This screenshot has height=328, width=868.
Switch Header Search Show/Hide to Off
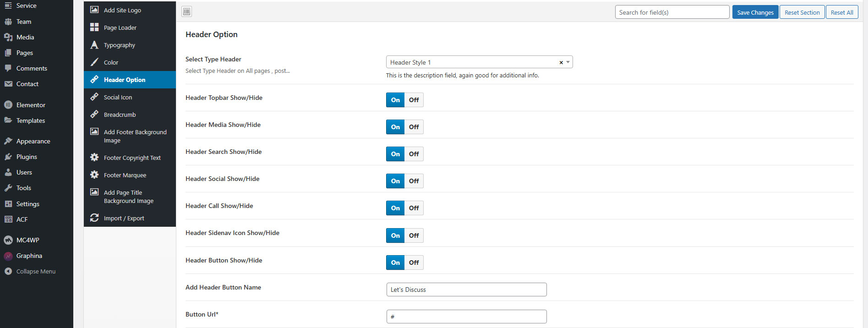pos(414,154)
